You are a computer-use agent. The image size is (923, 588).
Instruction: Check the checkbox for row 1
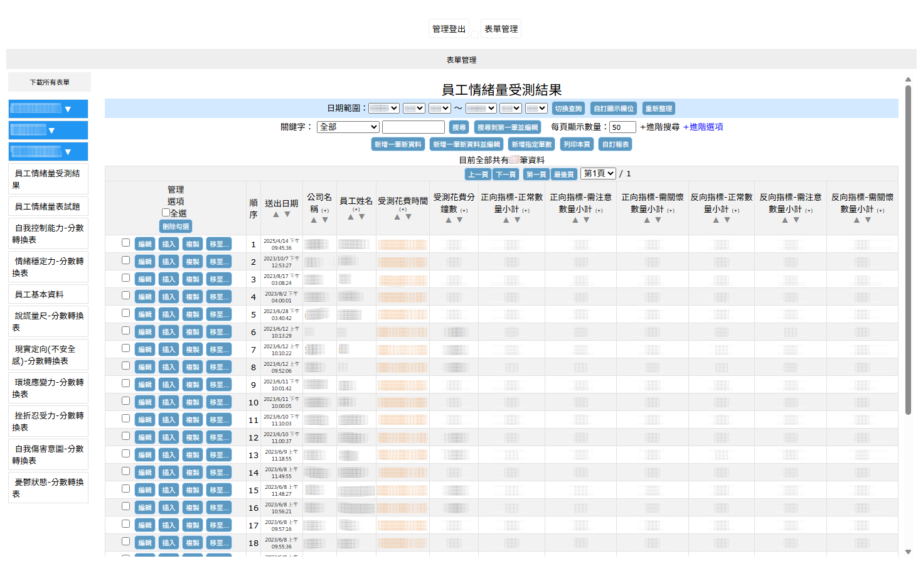click(x=125, y=243)
